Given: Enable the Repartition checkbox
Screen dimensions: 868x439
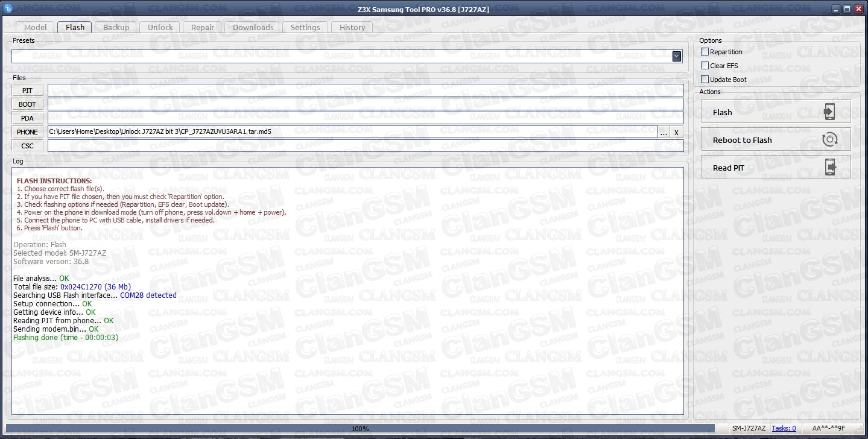Looking at the screenshot, I should point(705,52).
